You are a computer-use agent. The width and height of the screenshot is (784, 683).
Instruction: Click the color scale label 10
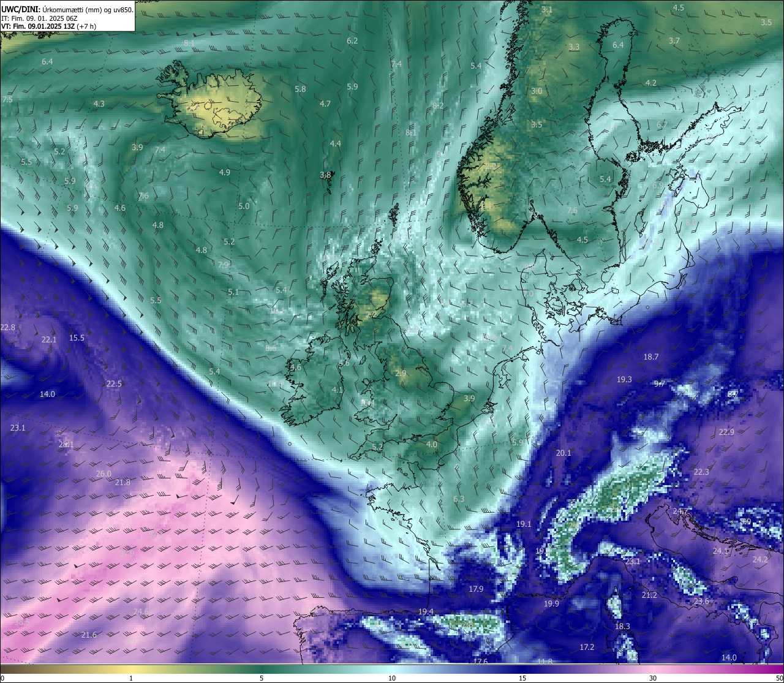click(x=392, y=678)
